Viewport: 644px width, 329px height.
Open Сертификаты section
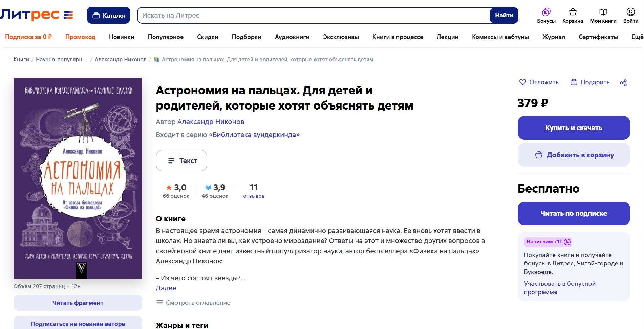[598, 37]
